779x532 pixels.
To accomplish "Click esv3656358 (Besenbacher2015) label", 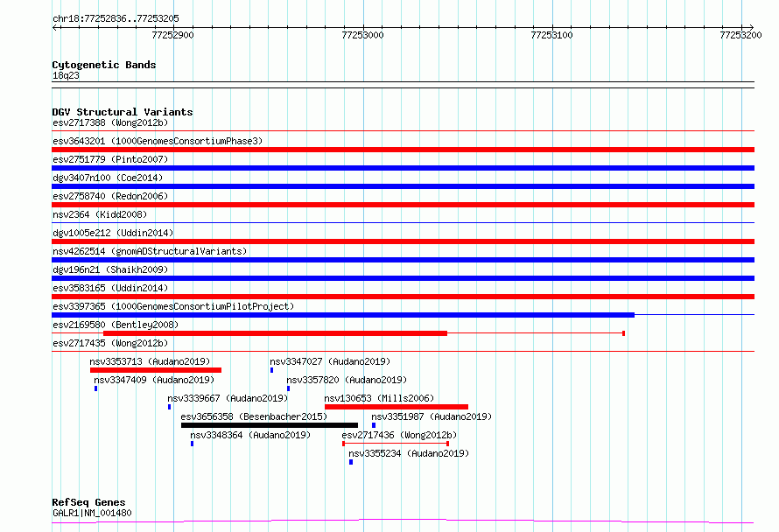I will tap(254, 416).
